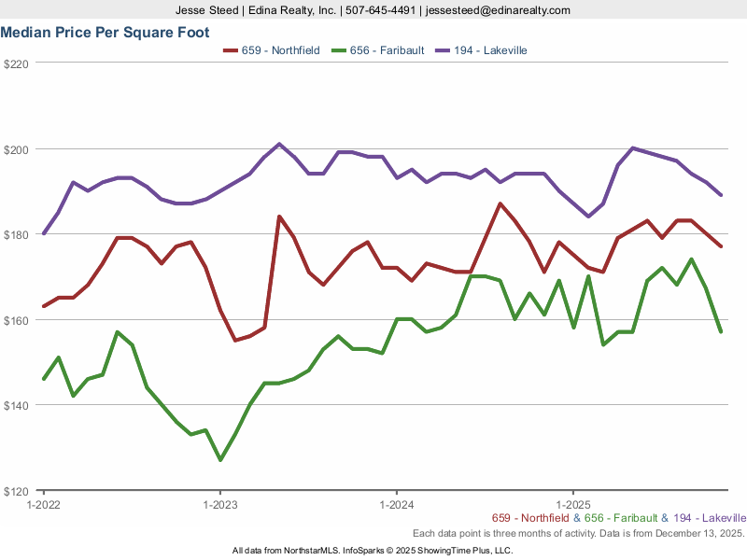Click the purple '194 - Lakeville' text below chart
Viewport: 747px width, 560px height.
709,518
